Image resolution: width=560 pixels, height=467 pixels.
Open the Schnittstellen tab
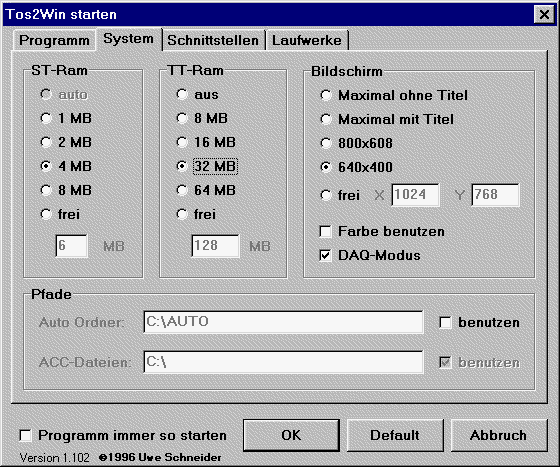213,40
